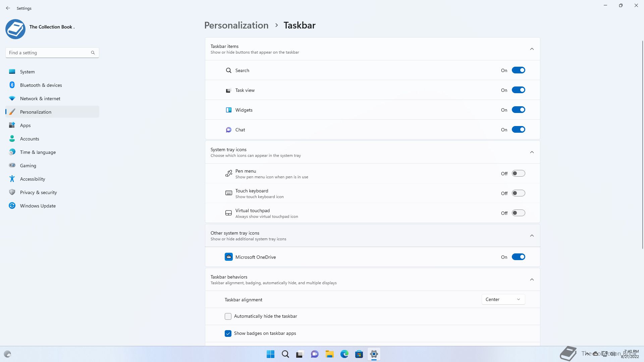The width and height of the screenshot is (644, 362).
Task: Switch off the Chat toggle
Action: (x=519, y=129)
